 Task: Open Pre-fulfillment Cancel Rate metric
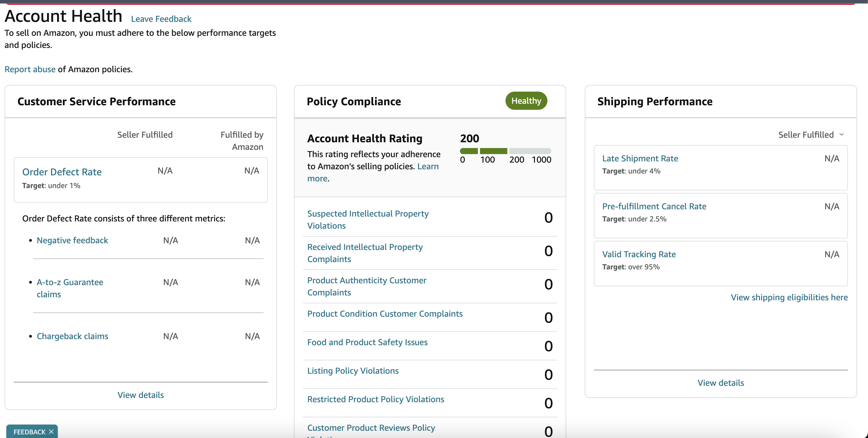point(654,206)
